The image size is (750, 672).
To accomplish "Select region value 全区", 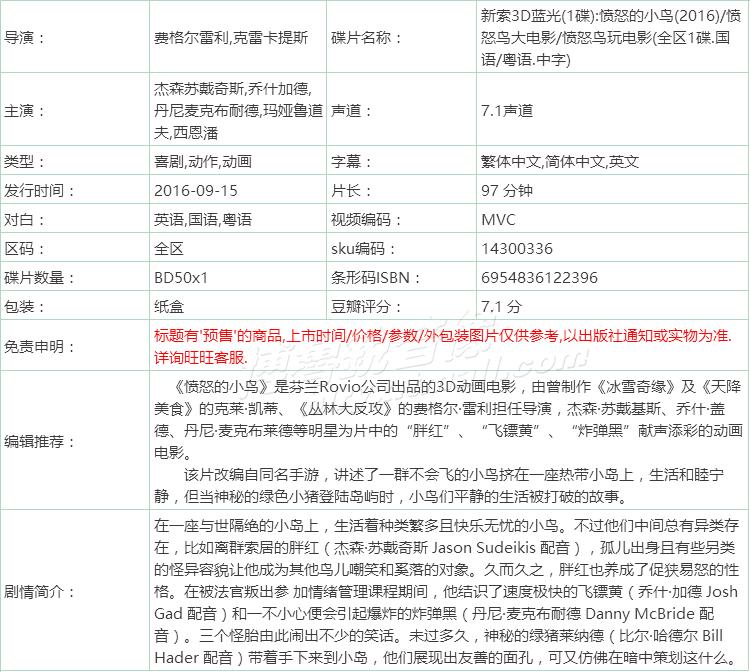I will click(x=169, y=249).
